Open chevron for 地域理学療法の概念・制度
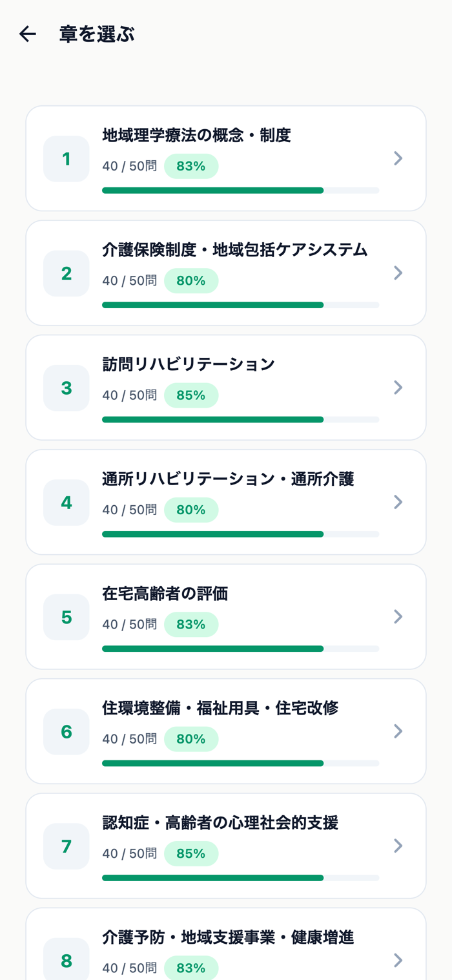The image size is (452, 980). click(x=398, y=158)
